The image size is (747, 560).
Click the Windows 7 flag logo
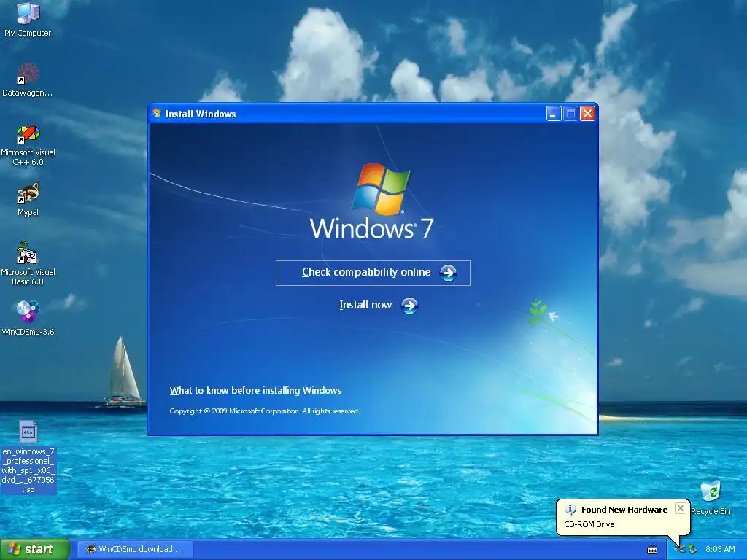coord(381,189)
